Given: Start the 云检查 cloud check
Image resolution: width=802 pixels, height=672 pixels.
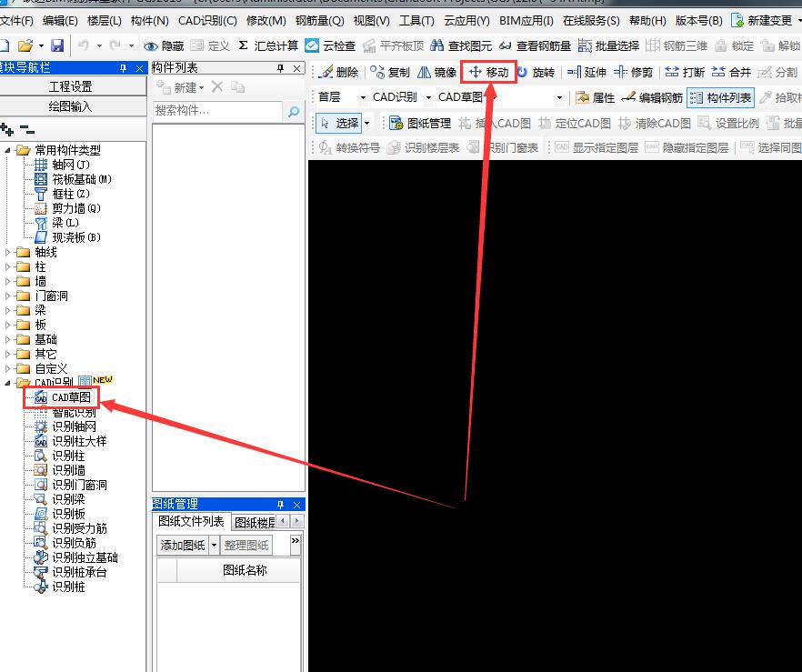Looking at the screenshot, I should pyautogui.click(x=330, y=45).
